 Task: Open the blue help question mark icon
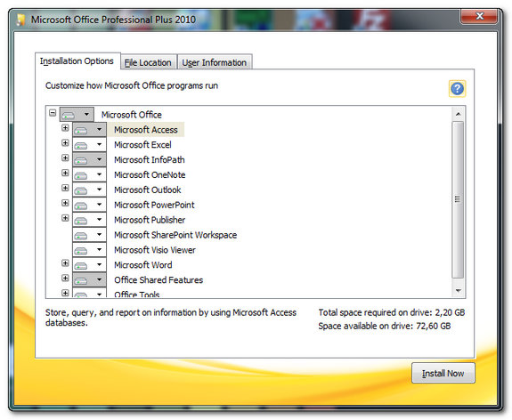click(x=457, y=88)
